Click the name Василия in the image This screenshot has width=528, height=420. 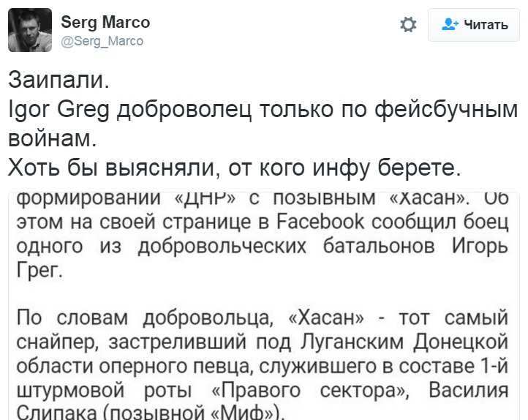point(469,388)
